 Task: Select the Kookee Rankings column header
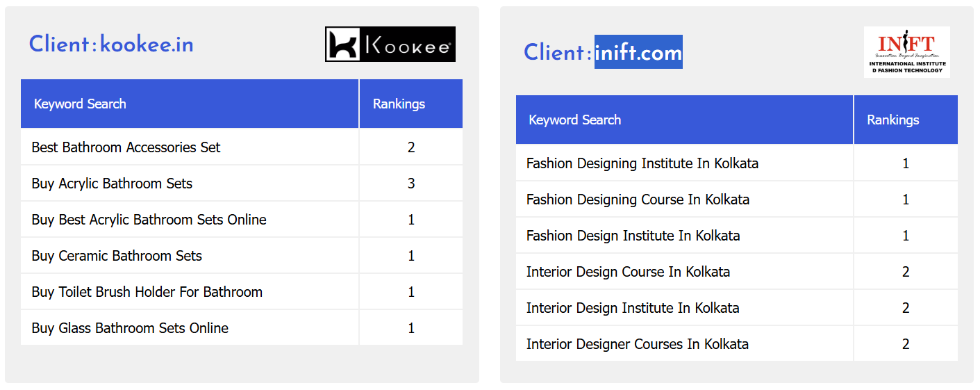coord(399,104)
